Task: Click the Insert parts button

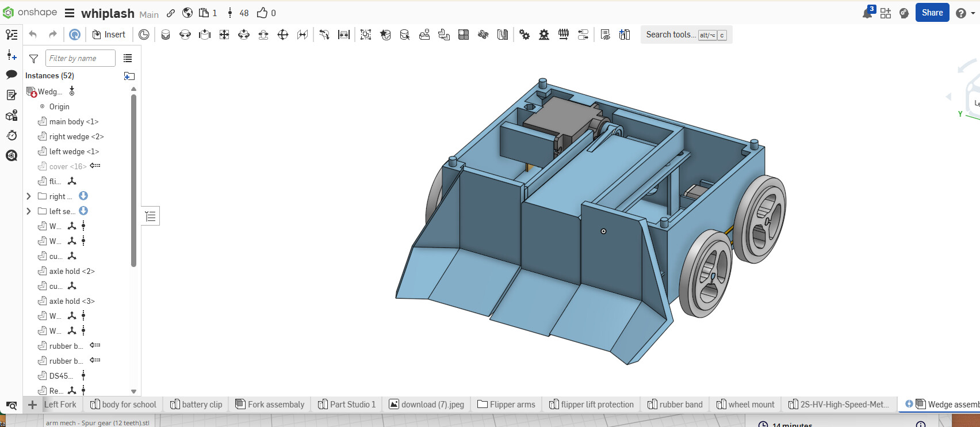Action: coord(109,35)
